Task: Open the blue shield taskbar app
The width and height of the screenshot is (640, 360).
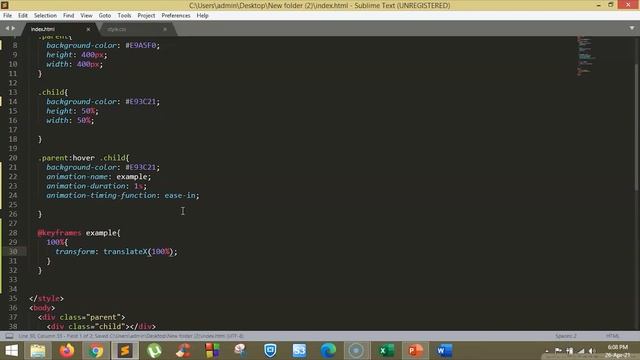Action: click(270, 351)
